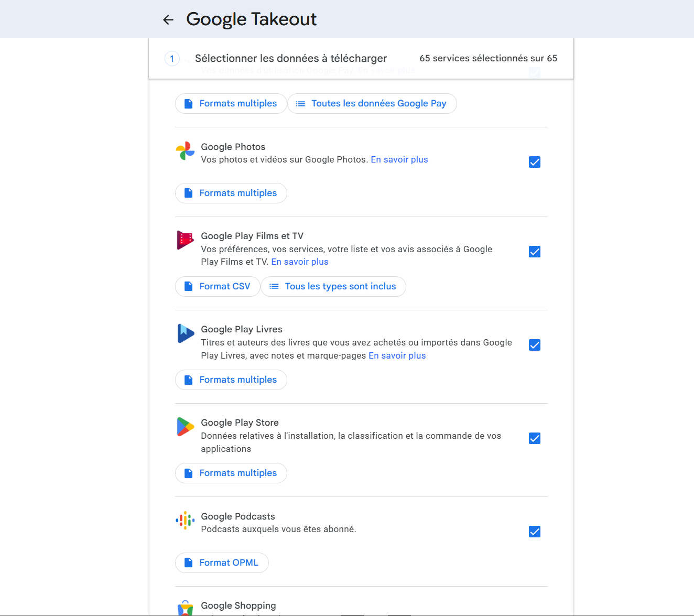Go back using the arrow beside Google Takeout
The image size is (694, 616).
[168, 20]
